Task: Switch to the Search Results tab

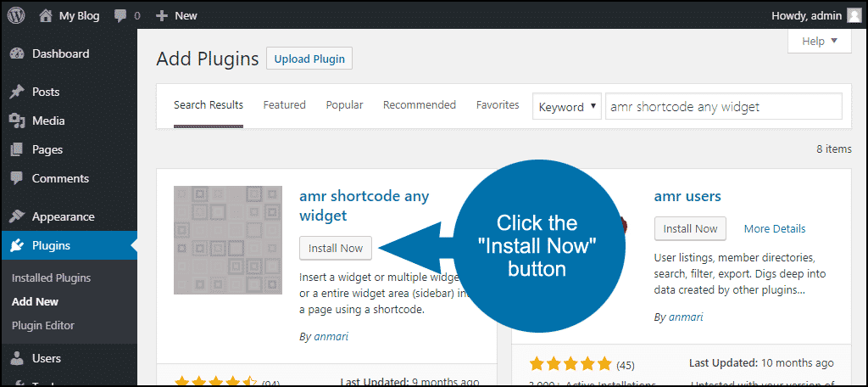Action: click(209, 105)
